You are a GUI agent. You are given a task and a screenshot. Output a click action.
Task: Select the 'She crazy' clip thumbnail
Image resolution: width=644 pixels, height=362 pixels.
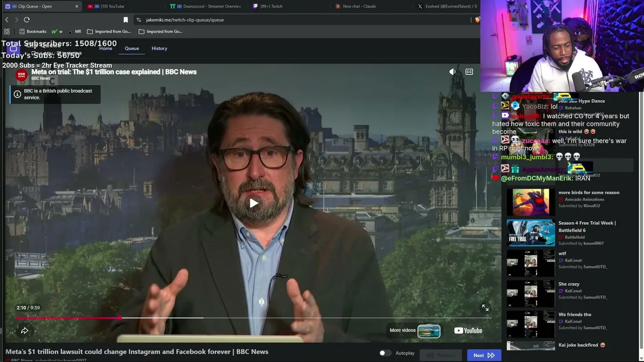(x=531, y=294)
